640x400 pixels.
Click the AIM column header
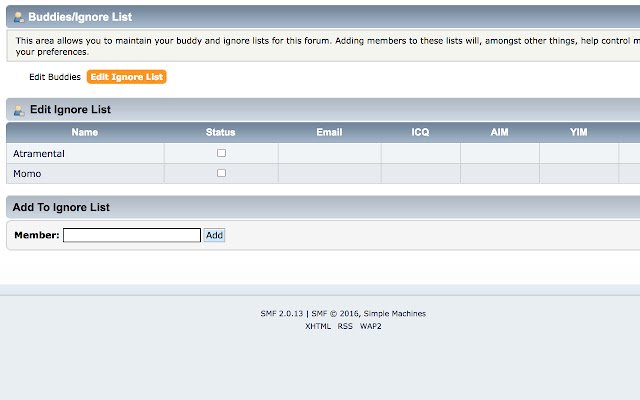[x=499, y=132]
